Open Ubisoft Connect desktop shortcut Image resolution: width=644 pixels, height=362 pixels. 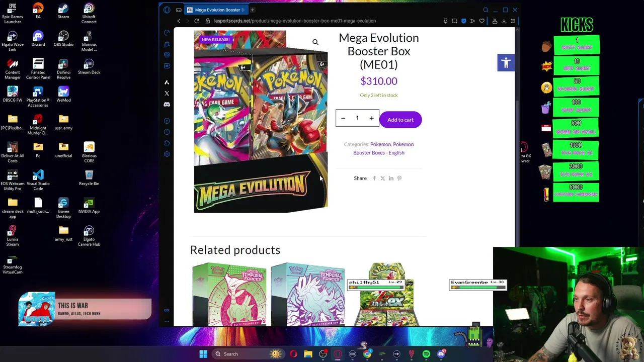point(89,14)
